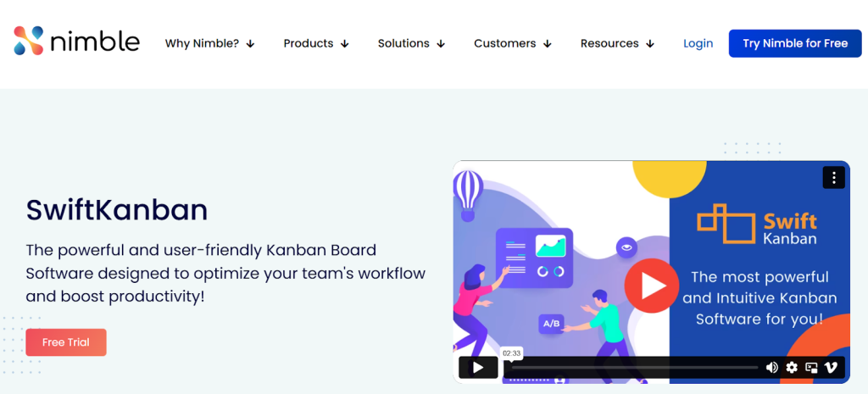Open video settings gear
868x394 pixels.
tap(793, 368)
